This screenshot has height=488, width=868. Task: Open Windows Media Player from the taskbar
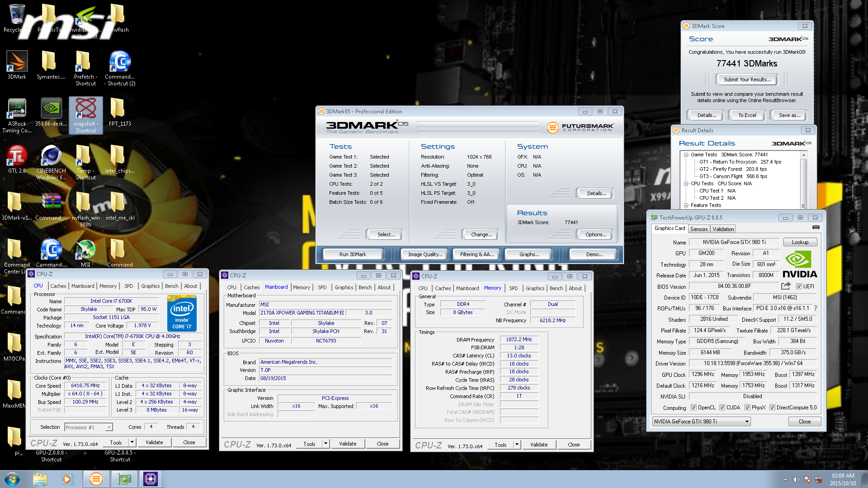67,479
